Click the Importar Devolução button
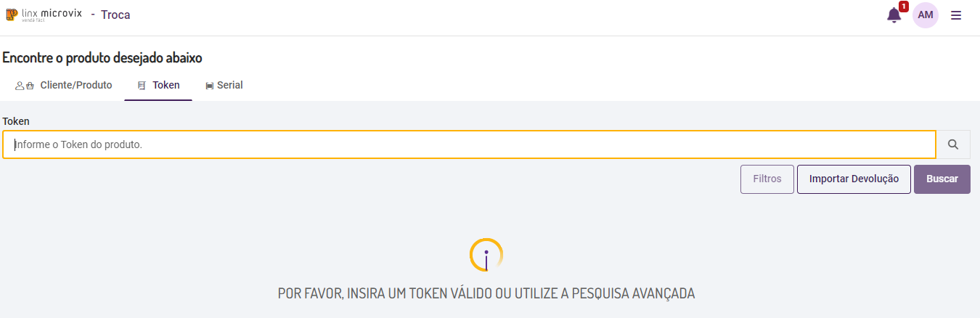The height and width of the screenshot is (318, 980). coord(854,179)
